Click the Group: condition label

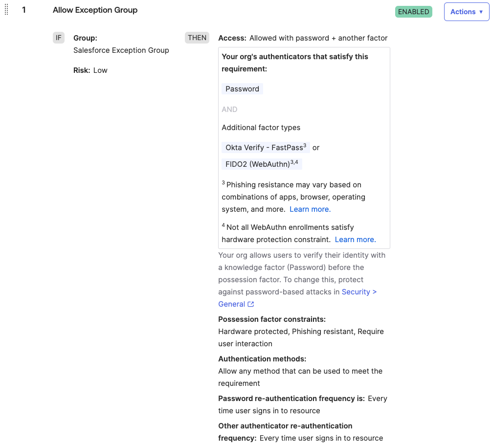click(86, 38)
